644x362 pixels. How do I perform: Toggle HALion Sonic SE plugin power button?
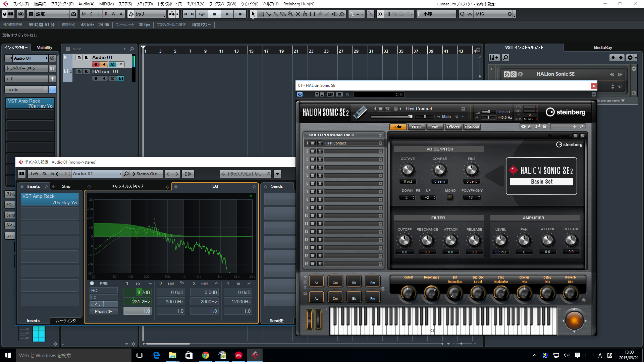click(300, 95)
